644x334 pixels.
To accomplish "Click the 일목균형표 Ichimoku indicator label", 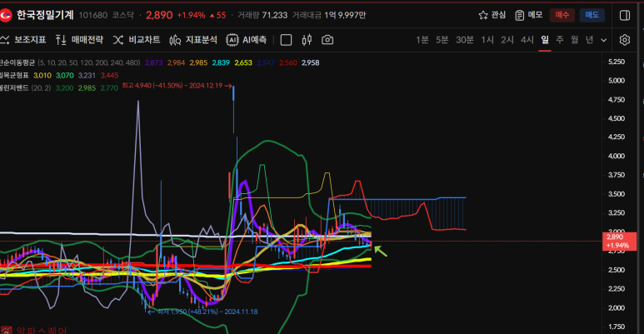I will [x=14, y=75].
